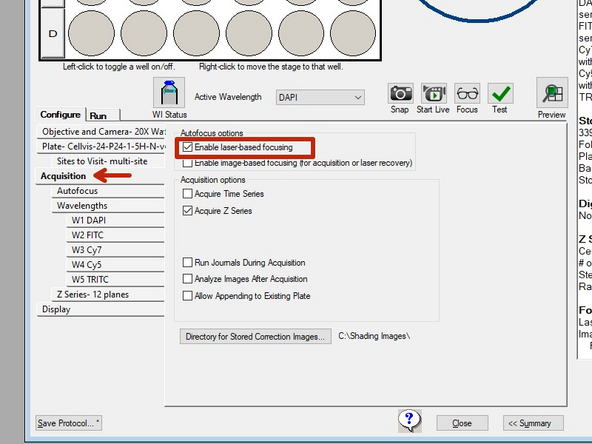The image size is (592, 444).
Task: Select W4 Cy5 wavelength
Action: tap(116, 265)
